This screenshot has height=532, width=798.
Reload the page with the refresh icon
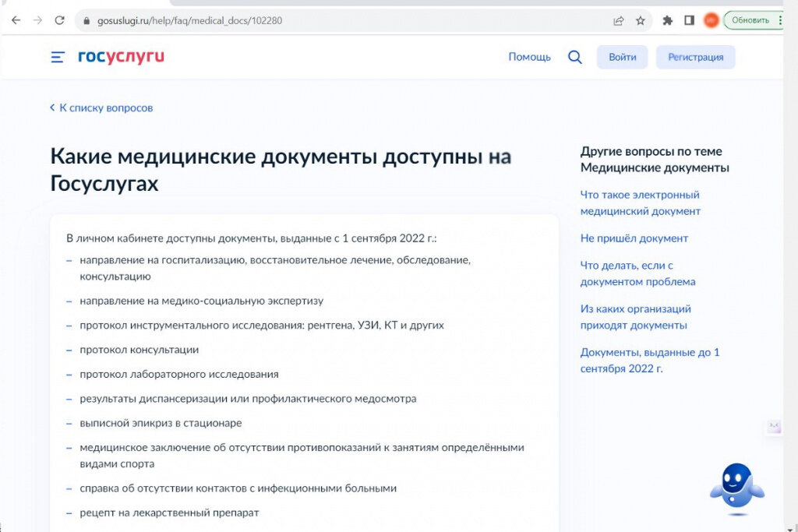click(61, 19)
